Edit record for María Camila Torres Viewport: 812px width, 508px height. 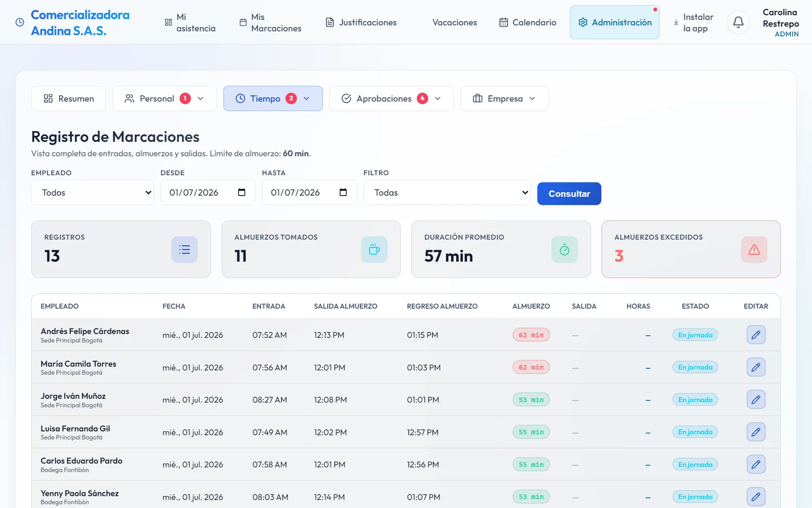point(756,367)
